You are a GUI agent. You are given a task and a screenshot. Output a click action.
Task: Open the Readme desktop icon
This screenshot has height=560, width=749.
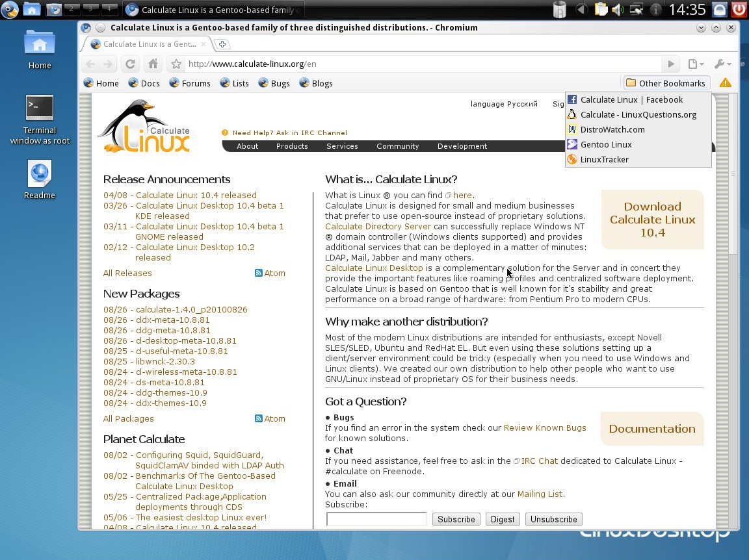[x=40, y=174]
